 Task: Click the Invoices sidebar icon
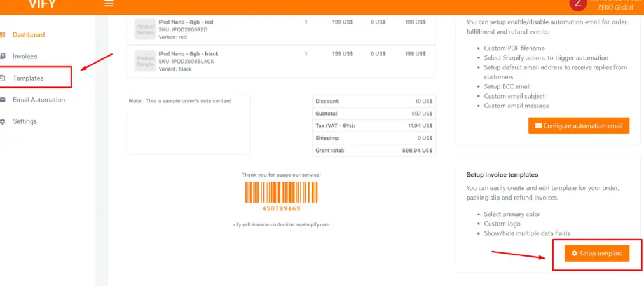point(3,57)
